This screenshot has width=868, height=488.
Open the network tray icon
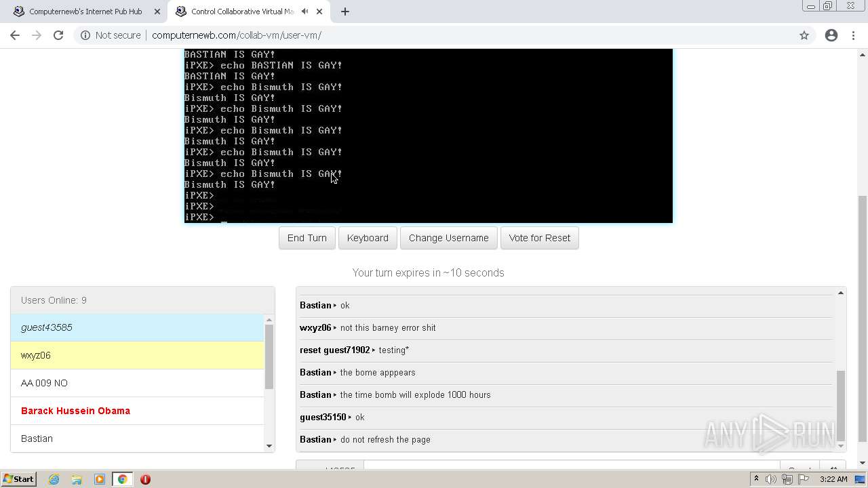point(787,479)
